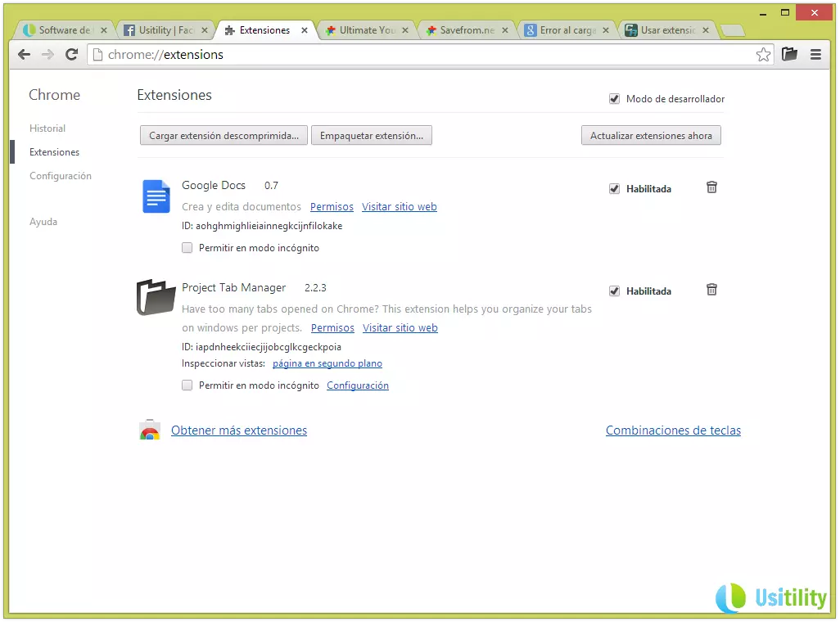Viewport: 840px width, 622px height.
Task: Allow Project Tab Manager in incognito mode
Action: [187, 385]
